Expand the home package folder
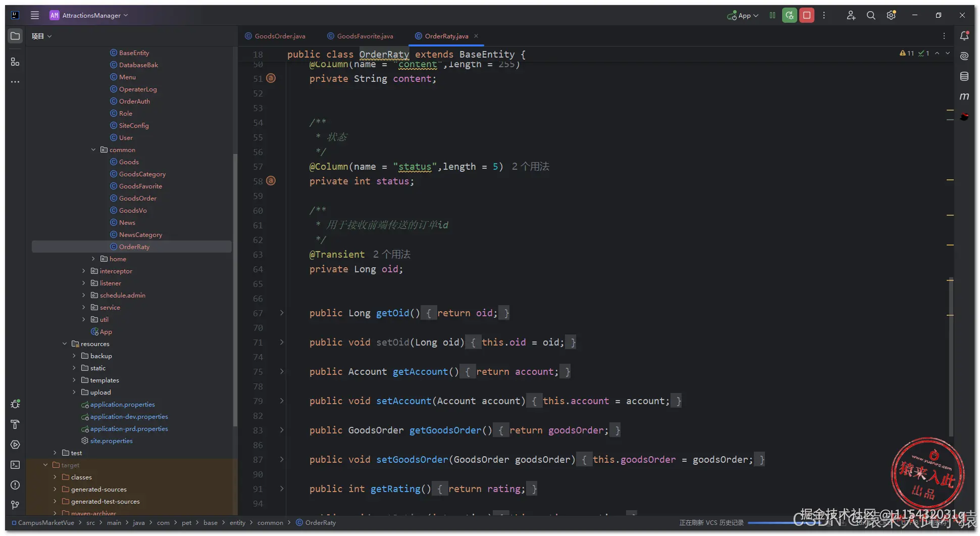This screenshot has width=980, height=536. 93,259
